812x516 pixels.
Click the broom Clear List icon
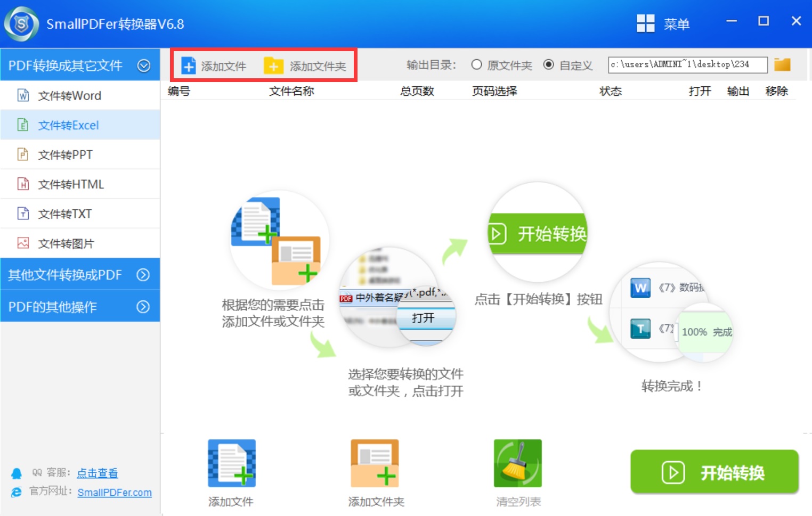pos(517,463)
